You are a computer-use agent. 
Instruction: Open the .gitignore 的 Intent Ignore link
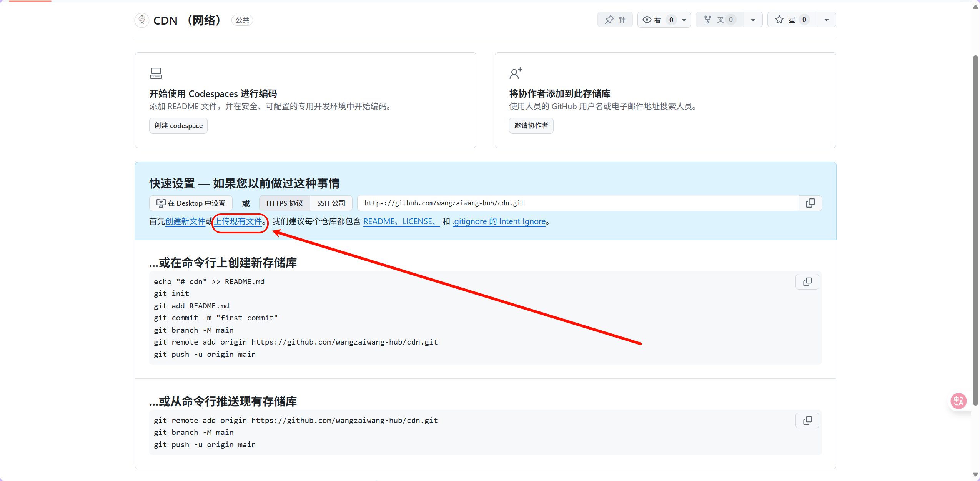pyautogui.click(x=499, y=221)
